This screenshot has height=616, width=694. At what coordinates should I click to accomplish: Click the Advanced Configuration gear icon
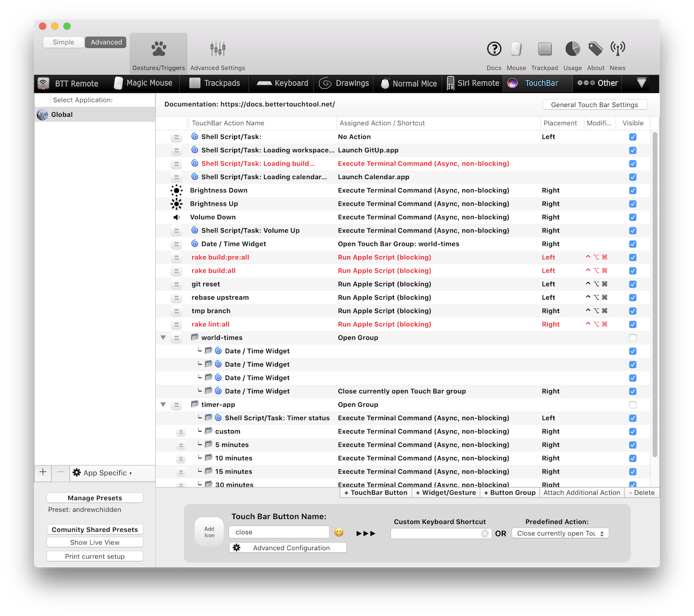[x=236, y=548]
